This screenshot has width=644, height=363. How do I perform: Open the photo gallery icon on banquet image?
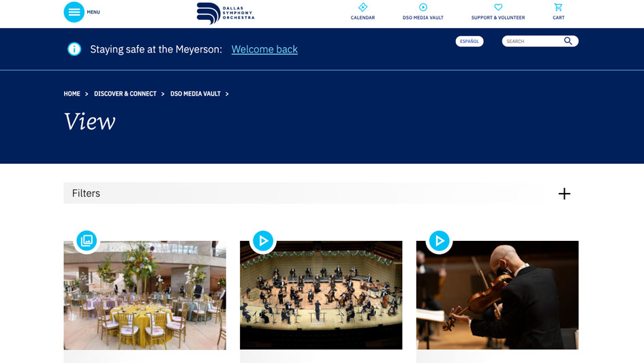coord(87,240)
